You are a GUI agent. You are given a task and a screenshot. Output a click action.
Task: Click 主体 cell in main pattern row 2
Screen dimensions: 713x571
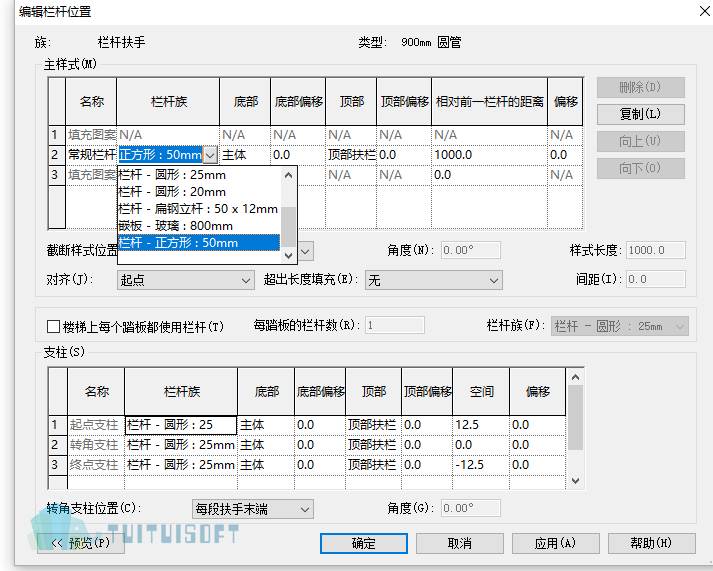(x=245, y=155)
